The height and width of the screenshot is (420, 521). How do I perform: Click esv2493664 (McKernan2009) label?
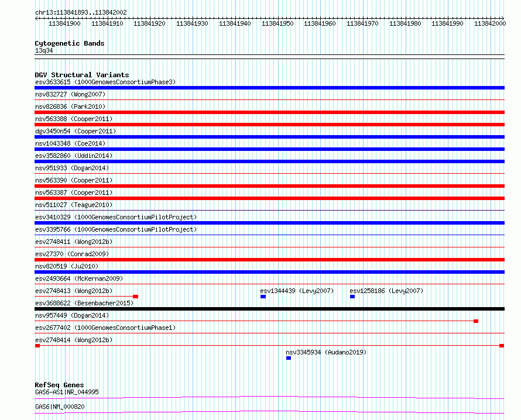(x=79, y=278)
